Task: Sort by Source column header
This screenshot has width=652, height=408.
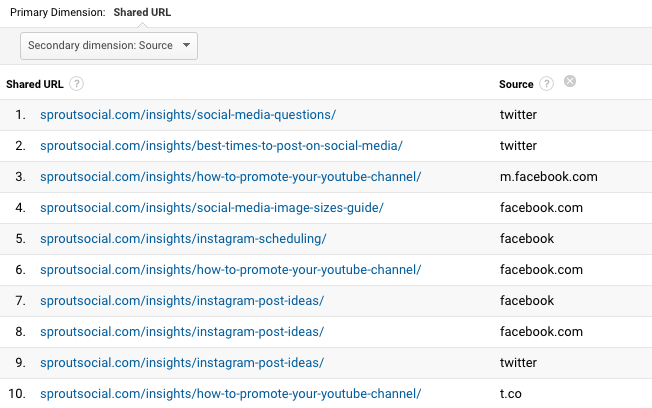Action: click(x=516, y=84)
